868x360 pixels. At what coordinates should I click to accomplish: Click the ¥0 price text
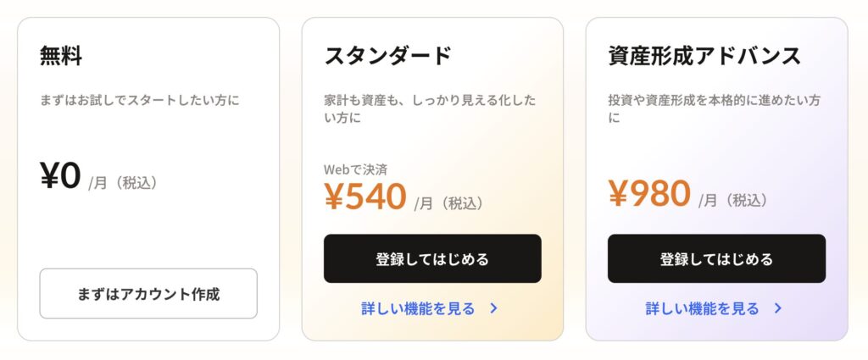[60, 176]
